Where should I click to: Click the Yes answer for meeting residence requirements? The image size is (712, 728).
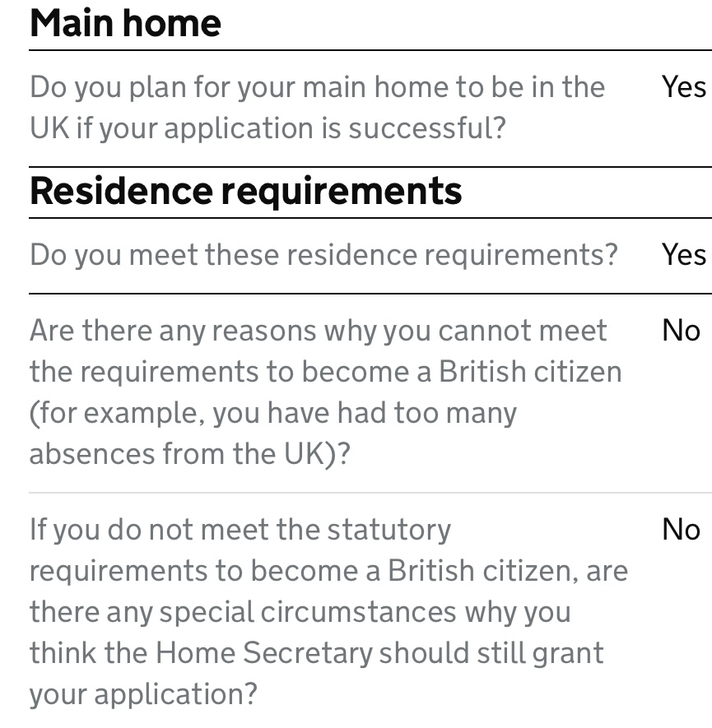click(x=683, y=255)
